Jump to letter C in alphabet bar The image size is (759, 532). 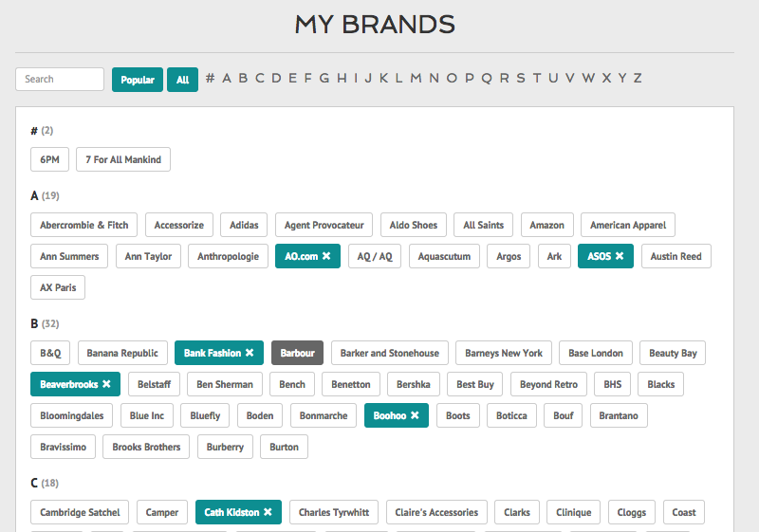(260, 79)
